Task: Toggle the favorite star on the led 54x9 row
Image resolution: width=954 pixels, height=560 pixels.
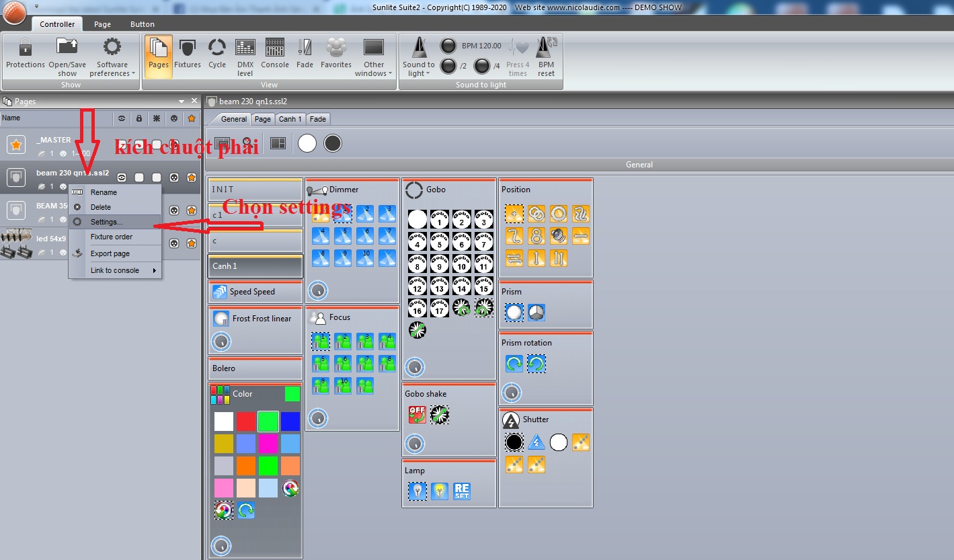Action: point(192,243)
